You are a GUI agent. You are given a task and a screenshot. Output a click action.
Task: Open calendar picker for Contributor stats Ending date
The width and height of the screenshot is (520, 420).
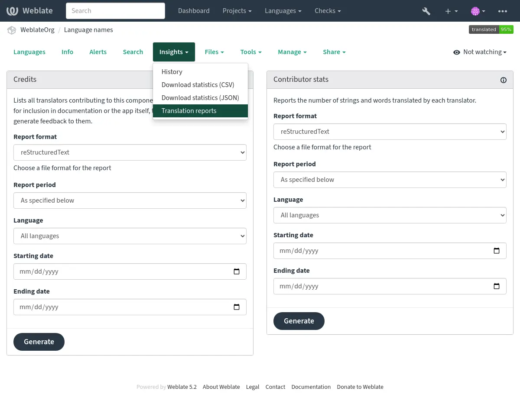(497, 286)
